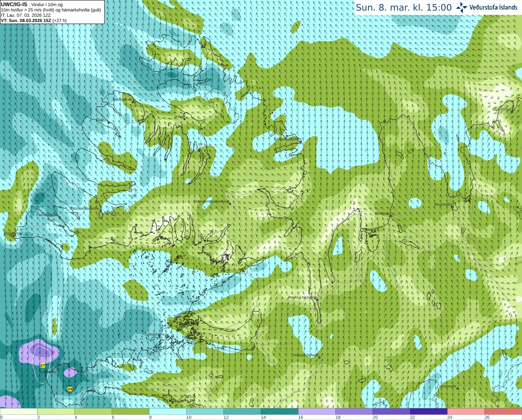Select the Gjögurflugvöllur station label
This screenshot has height=420, width=522.
pos(287,139)
